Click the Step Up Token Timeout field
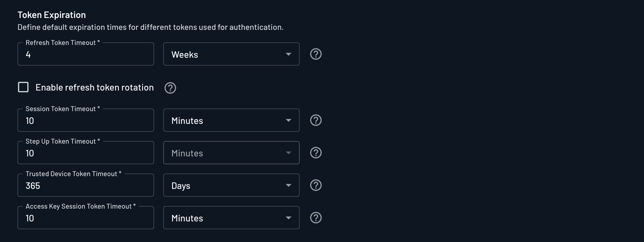The width and height of the screenshot is (644, 242). point(86,153)
